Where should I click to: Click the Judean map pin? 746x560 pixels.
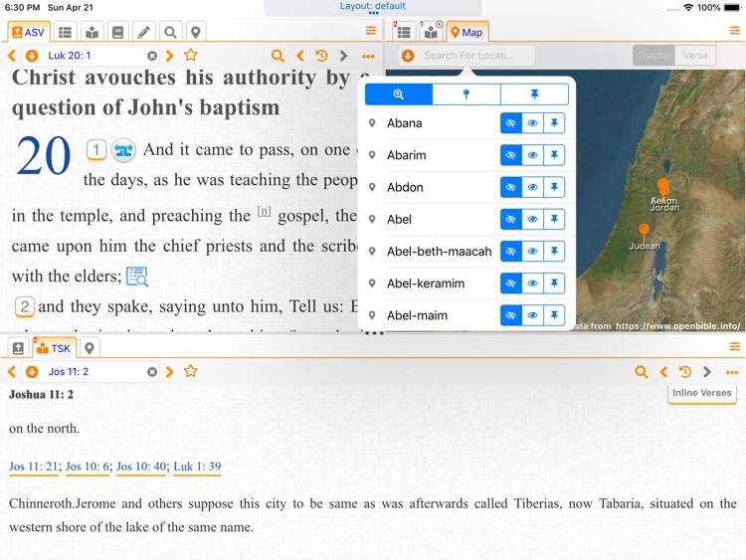(644, 231)
